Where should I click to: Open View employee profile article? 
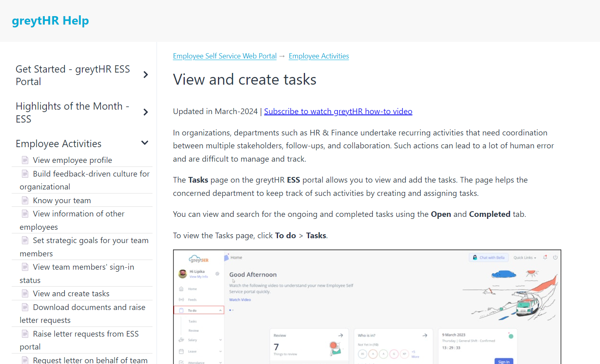(x=73, y=160)
